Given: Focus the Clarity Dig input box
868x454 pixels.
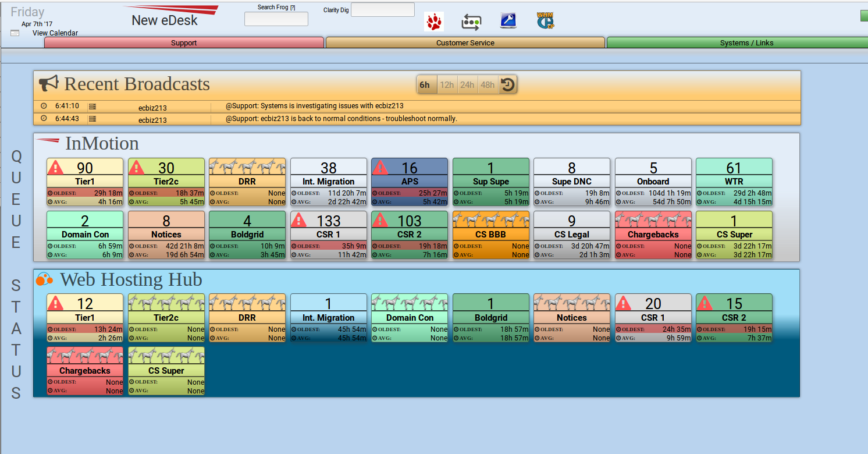Looking at the screenshot, I should point(382,10).
